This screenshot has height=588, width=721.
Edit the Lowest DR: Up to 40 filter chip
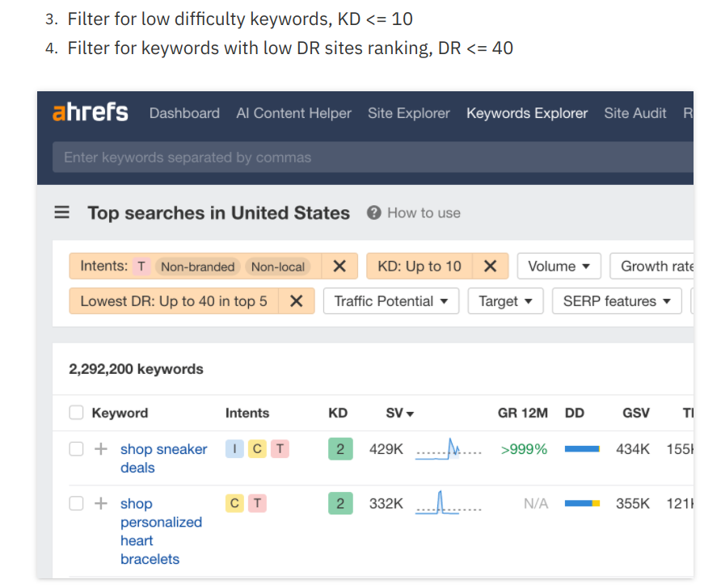click(x=174, y=301)
